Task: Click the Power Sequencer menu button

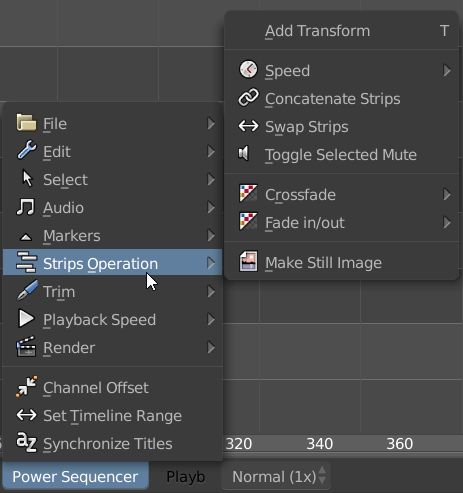Action: [x=75, y=476]
